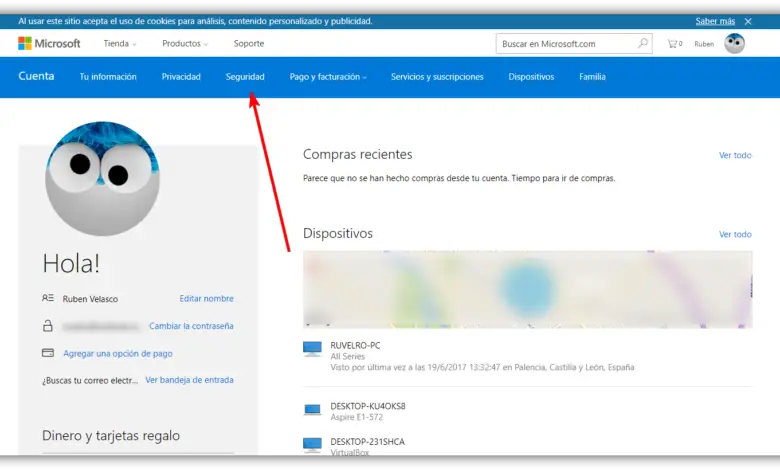Close the cookie notice banner
The image size is (780, 470).
(x=748, y=21)
